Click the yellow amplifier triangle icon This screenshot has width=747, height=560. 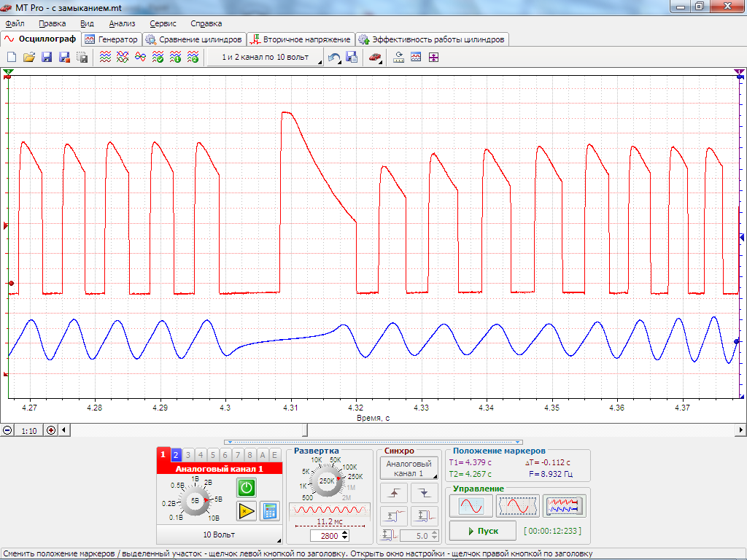[247, 511]
